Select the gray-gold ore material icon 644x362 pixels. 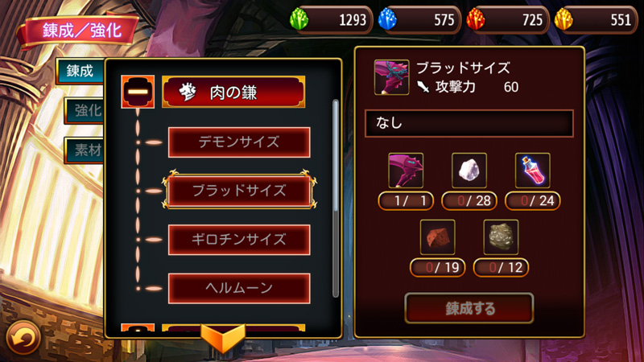tap(501, 237)
